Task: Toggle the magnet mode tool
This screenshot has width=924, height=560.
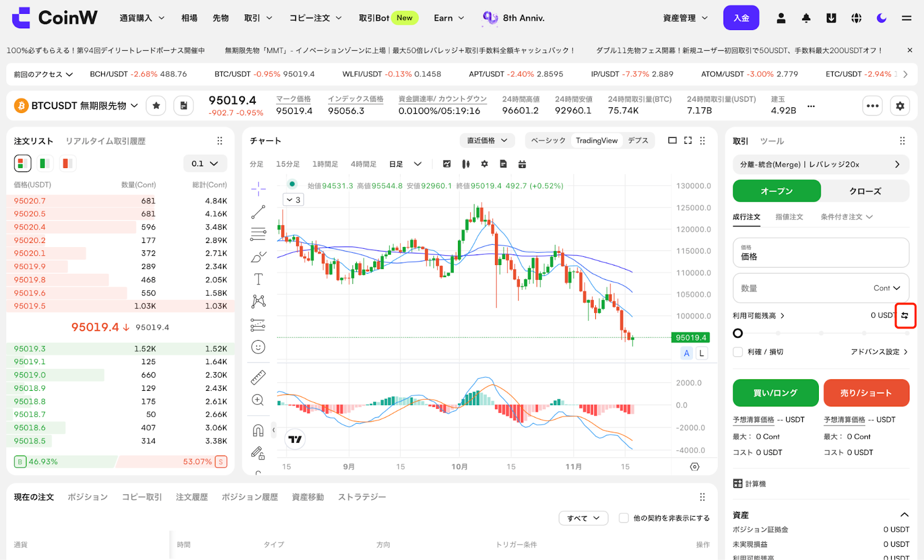Action: pos(258,431)
